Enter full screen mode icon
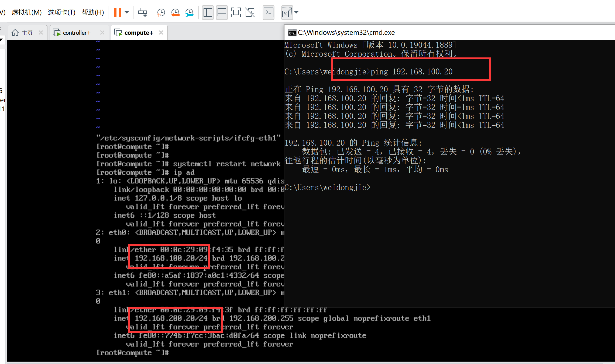 (x=236, y=12)
